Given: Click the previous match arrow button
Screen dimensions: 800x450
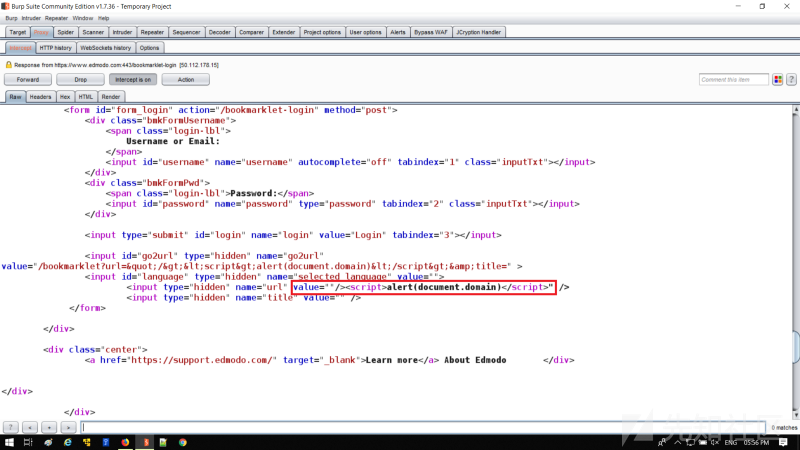Looking at the screenshot, I should (30, 427).
